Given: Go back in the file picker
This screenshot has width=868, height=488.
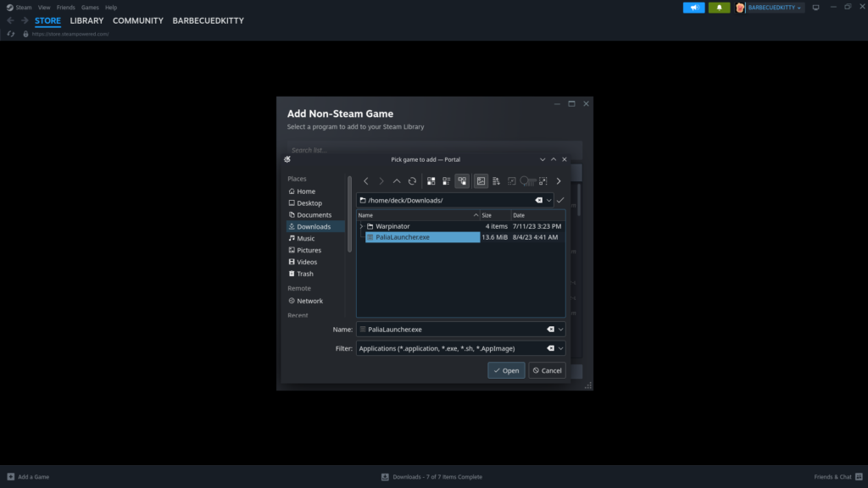Looking at the screenshot, I should [x=366, y=181].
